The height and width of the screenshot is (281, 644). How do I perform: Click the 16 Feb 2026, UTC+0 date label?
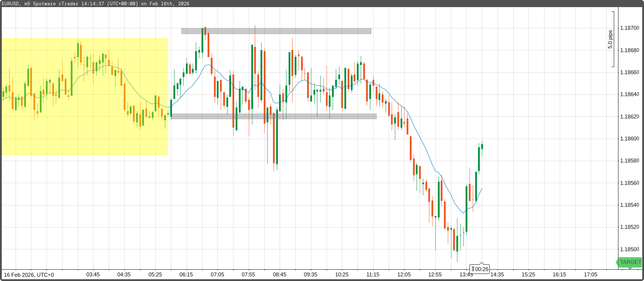click(x=29, y=275)
